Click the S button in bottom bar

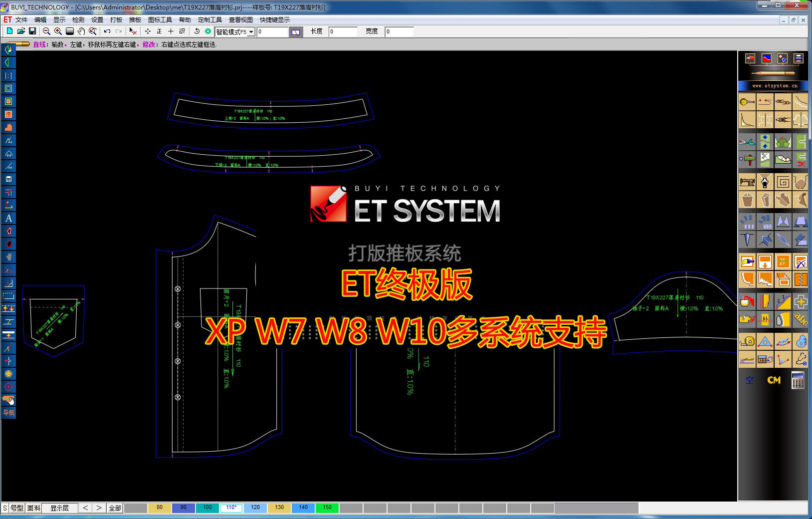coord(5,508)
